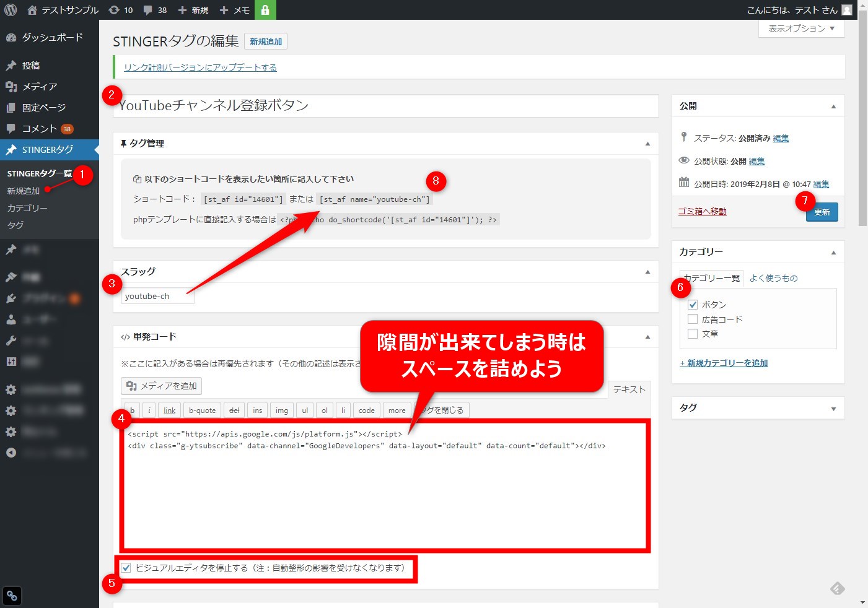Check the 広告コード category checkbox
868x608 pixels.
point(693,319)
